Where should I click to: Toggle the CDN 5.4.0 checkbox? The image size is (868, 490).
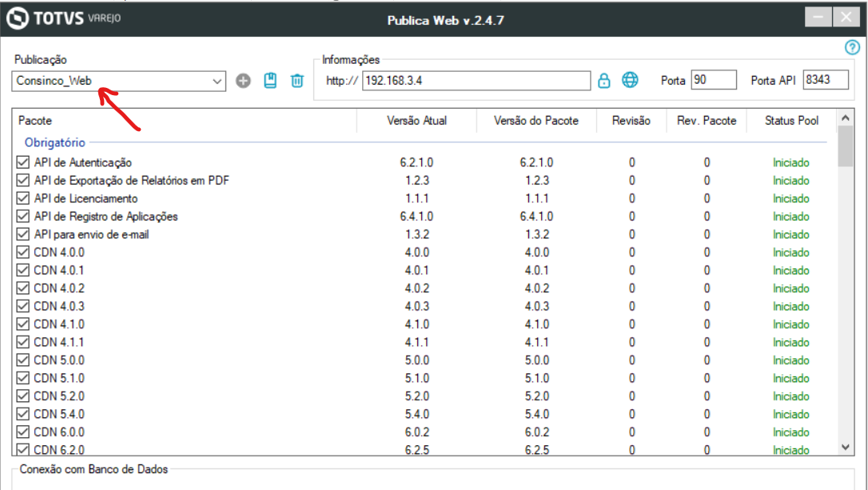pyautogui.click(x=22, y=414)
